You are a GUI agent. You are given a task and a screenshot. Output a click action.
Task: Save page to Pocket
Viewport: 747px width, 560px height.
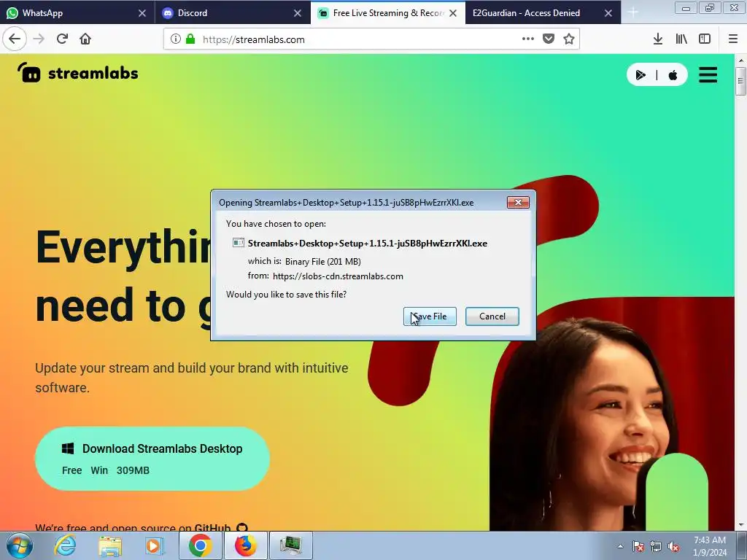coord(549,39)
